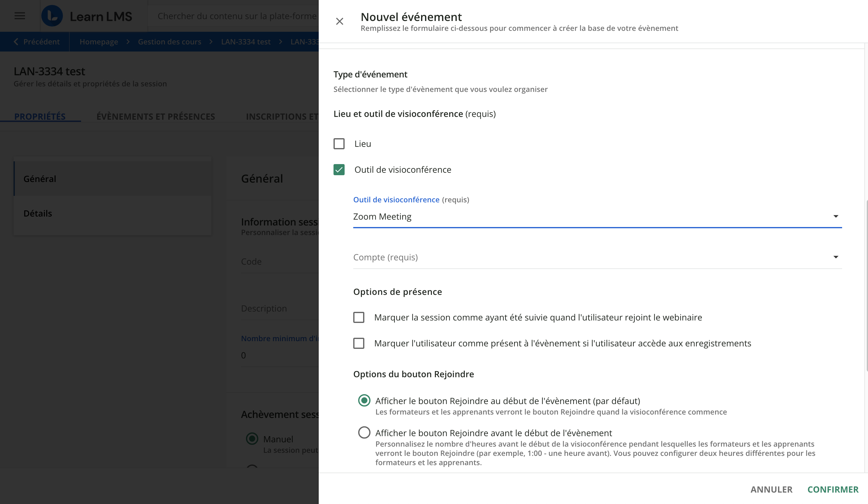This screenshot has width=868, height=504.
Task: Enable marking session attended when joining webinar
Action: point(358,317)
